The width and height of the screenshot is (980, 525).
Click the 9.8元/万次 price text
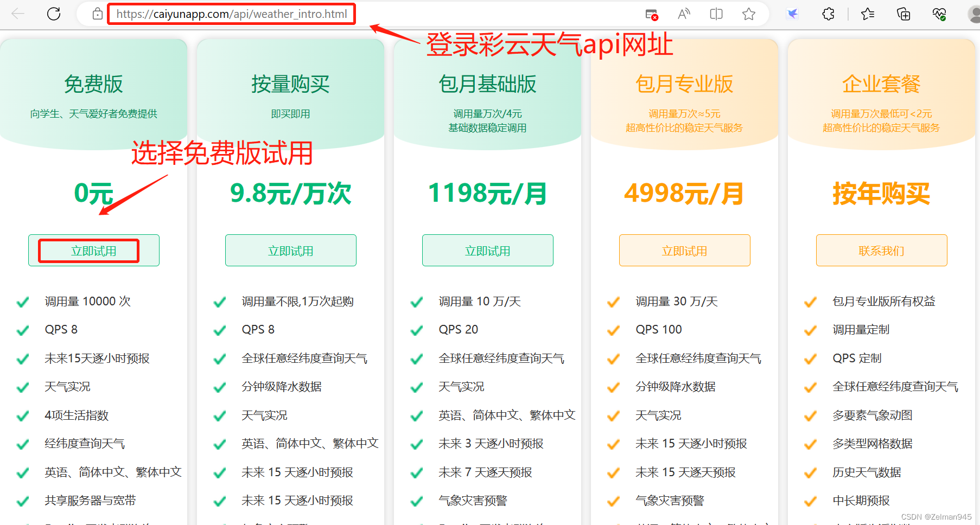click(x=291, y=194)
